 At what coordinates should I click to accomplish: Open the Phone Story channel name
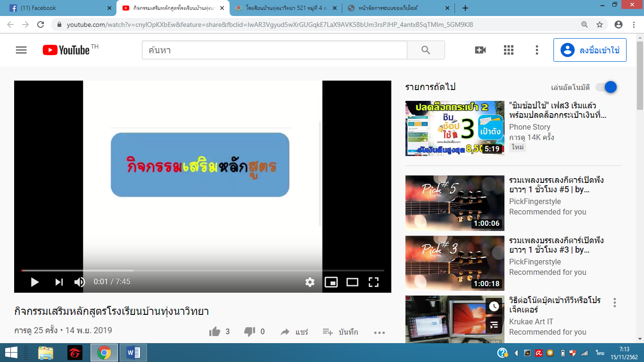coord(529,127)
